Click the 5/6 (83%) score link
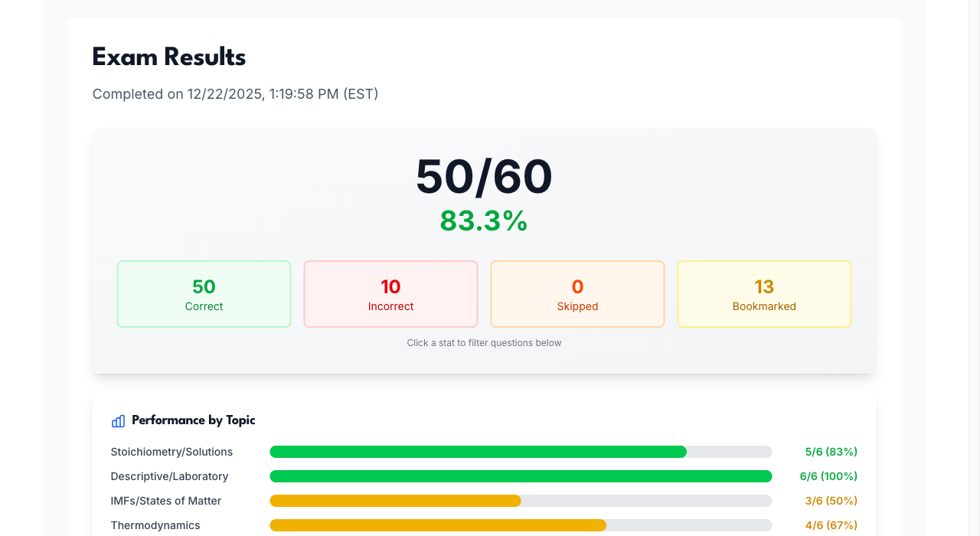 tap(831, 452)
